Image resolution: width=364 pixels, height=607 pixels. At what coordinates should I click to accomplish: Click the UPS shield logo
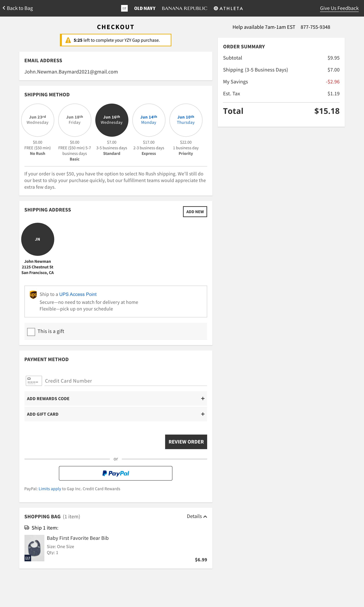[33, 294]
